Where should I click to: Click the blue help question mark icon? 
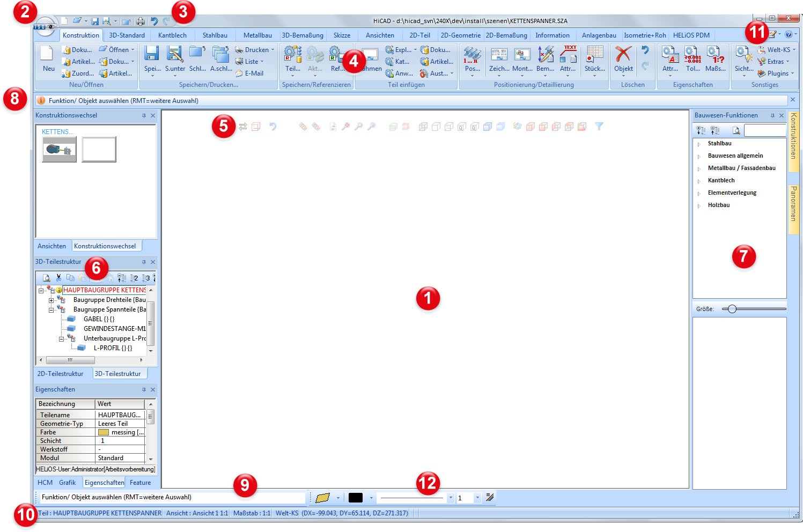(x=789, y=34)
